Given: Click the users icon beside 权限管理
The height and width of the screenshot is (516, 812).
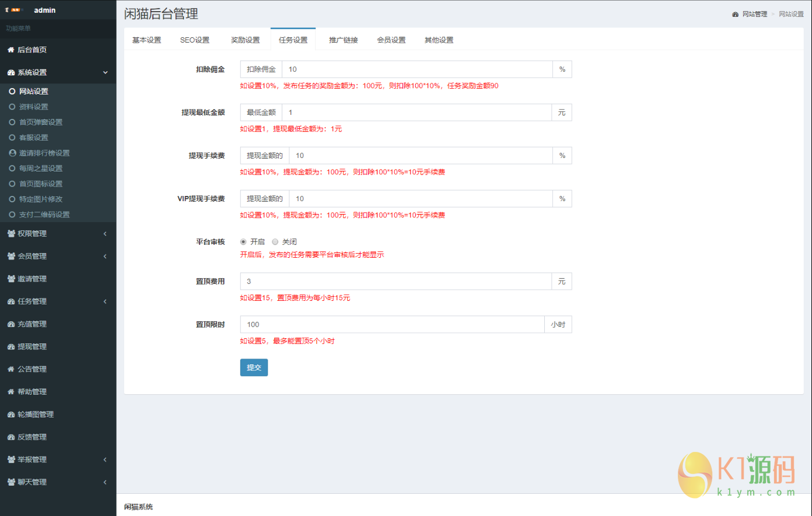Looking at the screenshot, I should tap(11, 234).
